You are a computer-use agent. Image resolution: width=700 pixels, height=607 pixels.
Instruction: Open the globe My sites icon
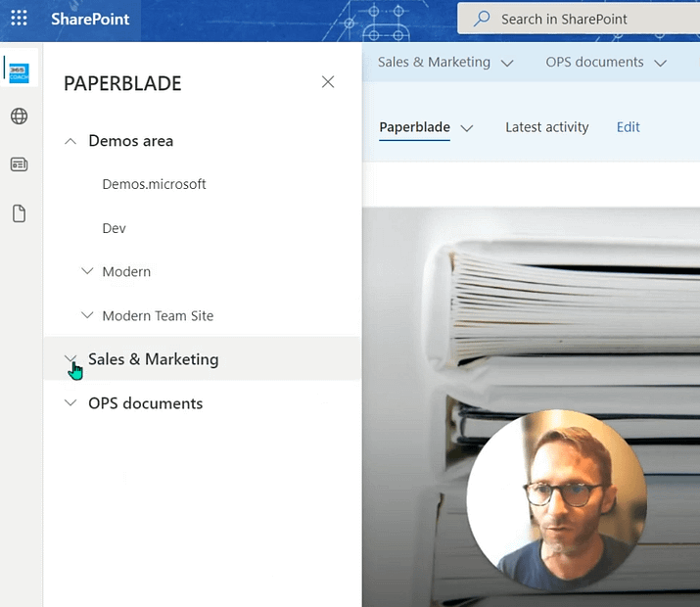(19, 117)
